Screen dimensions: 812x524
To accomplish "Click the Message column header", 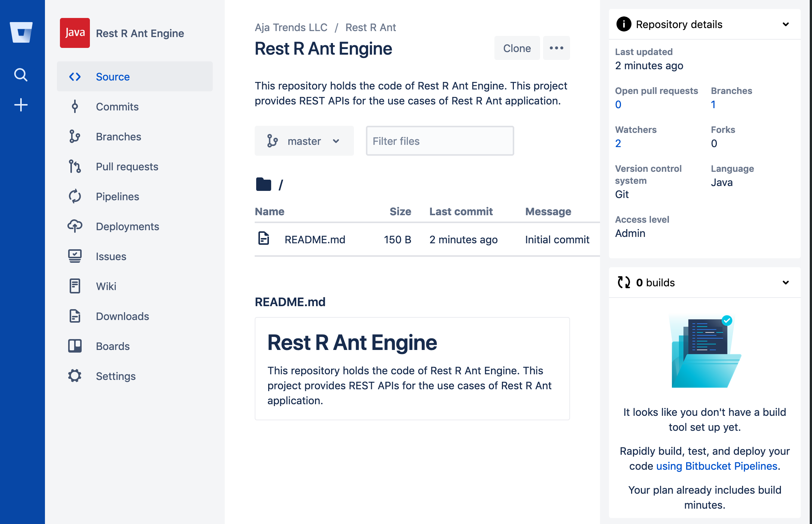I will pyautogui.click(x=548, y=211).
